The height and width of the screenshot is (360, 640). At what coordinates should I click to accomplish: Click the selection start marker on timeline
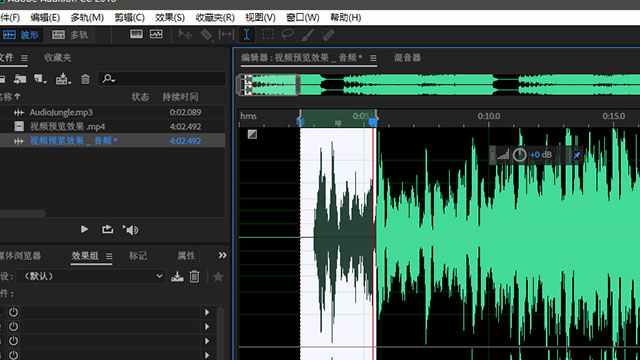[300, 122]
